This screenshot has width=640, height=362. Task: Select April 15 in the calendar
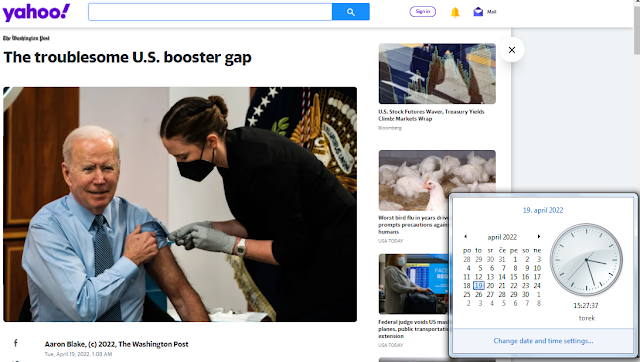[x=513, y=277]
